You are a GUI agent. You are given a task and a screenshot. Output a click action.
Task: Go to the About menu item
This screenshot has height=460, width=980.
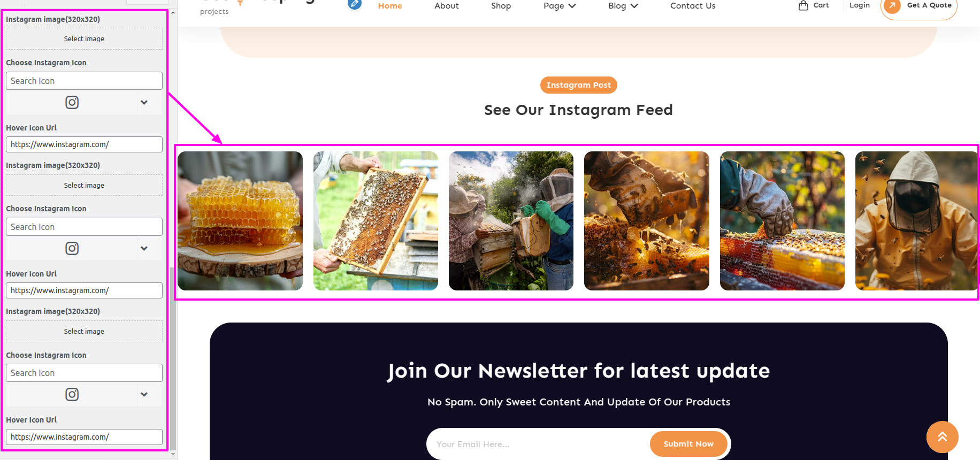coord(447,6)
